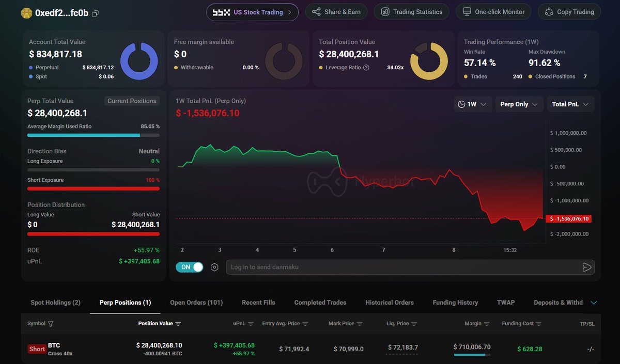This screenshot has height=364, width=620.
Task: Click the TP/SL -/- cell
Action: (x=591, y=349)
